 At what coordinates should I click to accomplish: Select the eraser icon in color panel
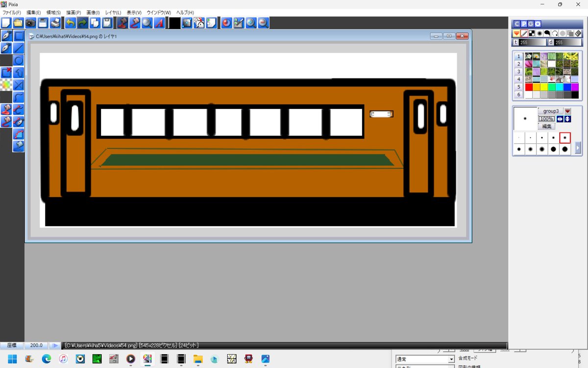[578, 33]
